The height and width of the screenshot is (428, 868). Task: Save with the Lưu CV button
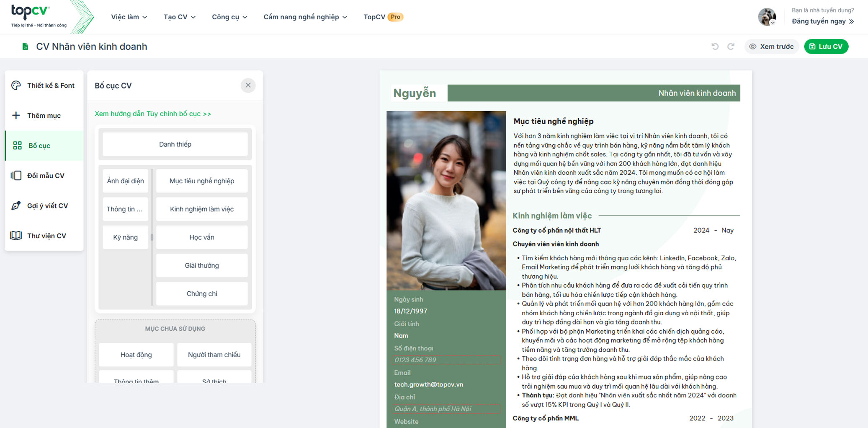[x=826, y=47]
